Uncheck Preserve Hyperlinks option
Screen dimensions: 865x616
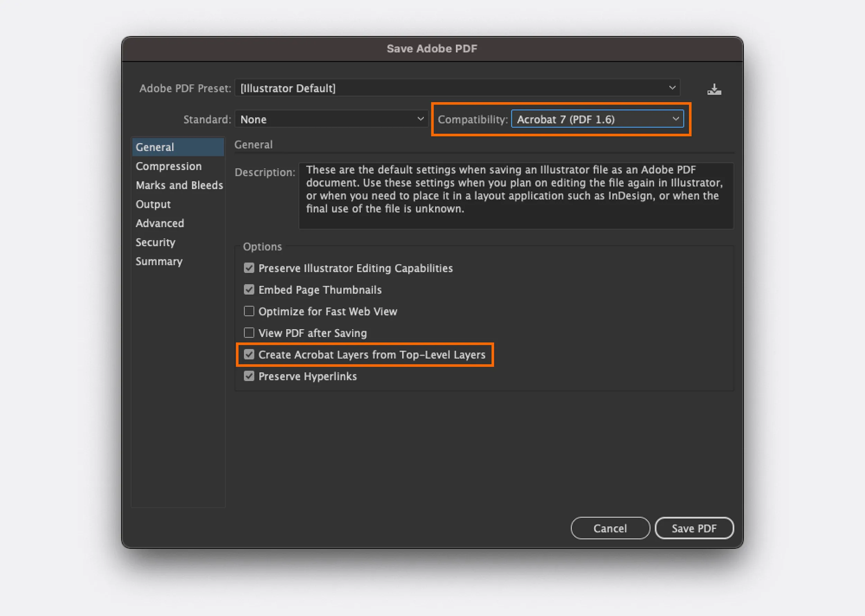click(x=249, y=376)
